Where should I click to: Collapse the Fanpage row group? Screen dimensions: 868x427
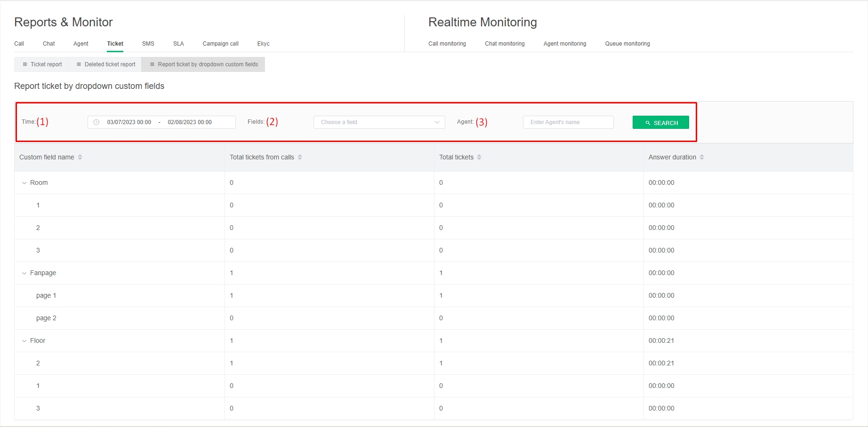(24, 273)
